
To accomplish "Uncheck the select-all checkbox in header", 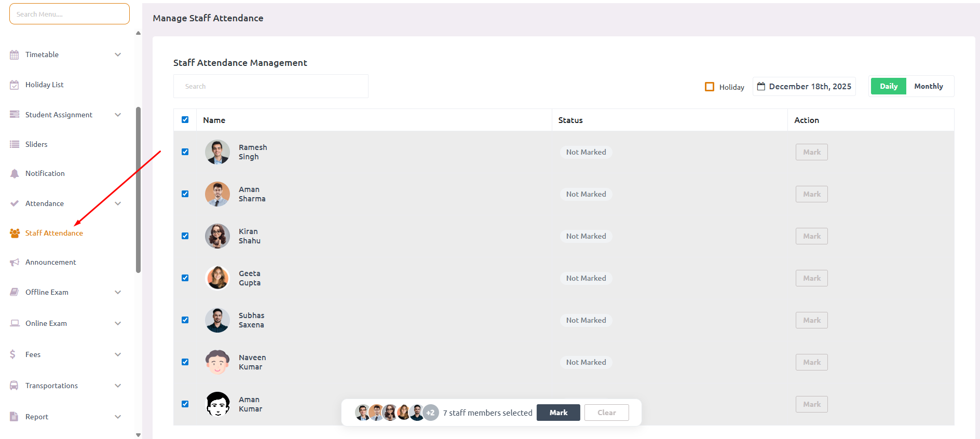I will [185, 120].
